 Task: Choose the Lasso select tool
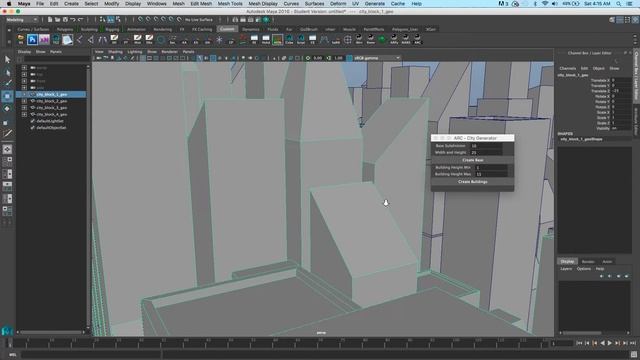(7, 72)
